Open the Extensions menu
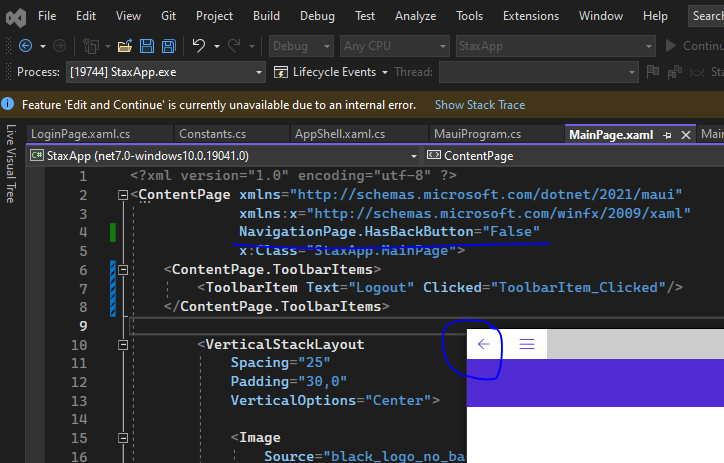Image resolution: width=724 pixels, height=463 pixels. [x=531, y=16]
